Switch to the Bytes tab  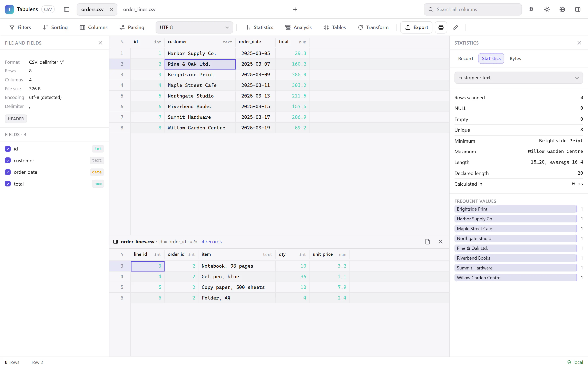(515, 58)
